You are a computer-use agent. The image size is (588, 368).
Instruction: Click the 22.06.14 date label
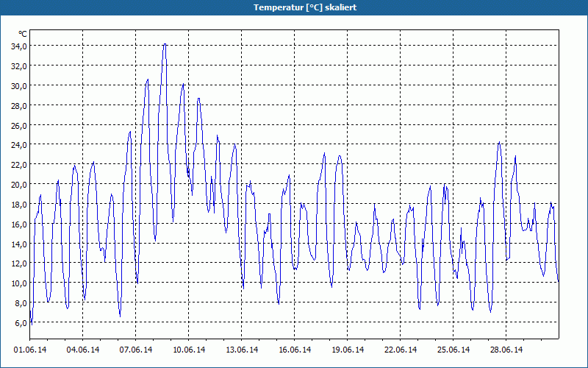coord(400,350)
